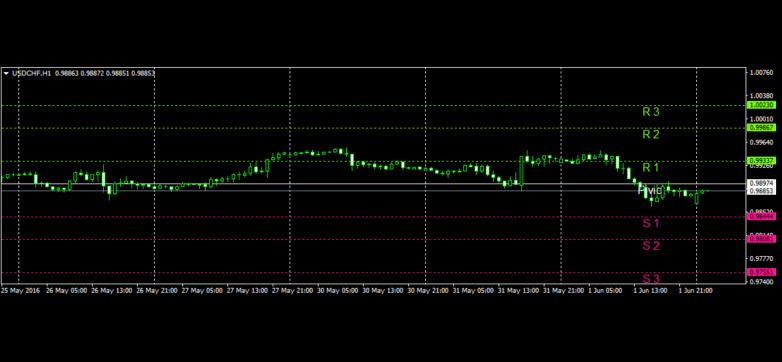The height and width of the screenshot is (362, 782).
Task: Click the 30 May 21:00 time label
Action: click(428, 290)
